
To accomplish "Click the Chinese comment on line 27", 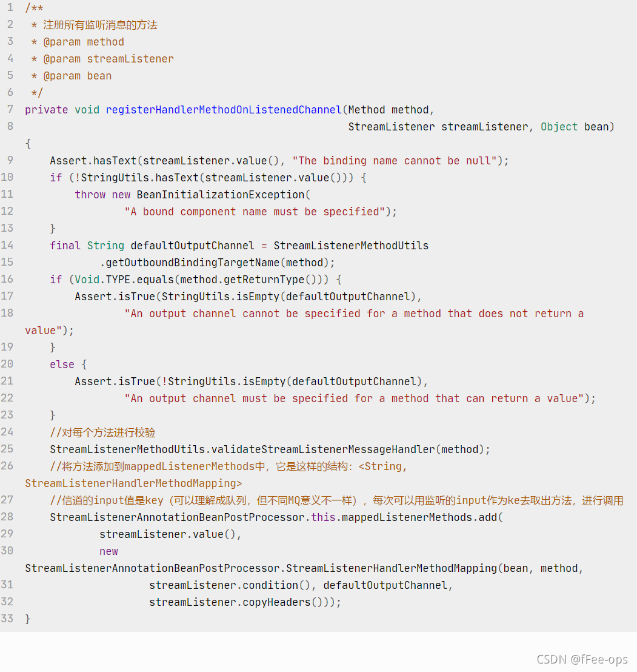I will tap(336, 500).
